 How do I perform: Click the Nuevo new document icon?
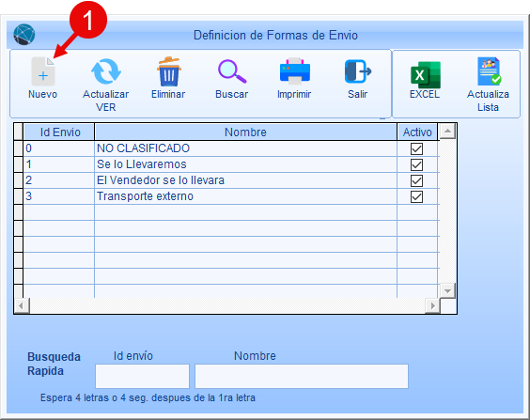click(x=43, y=71)
